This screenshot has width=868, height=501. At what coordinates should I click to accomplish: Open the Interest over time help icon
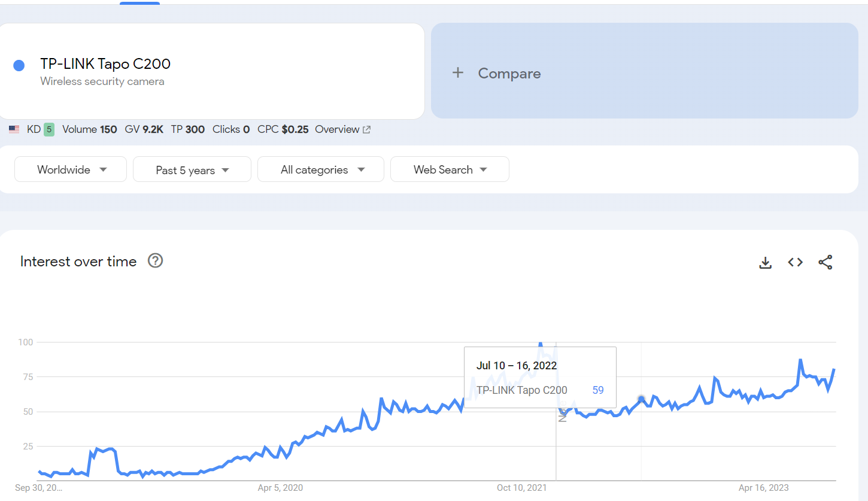156,261
